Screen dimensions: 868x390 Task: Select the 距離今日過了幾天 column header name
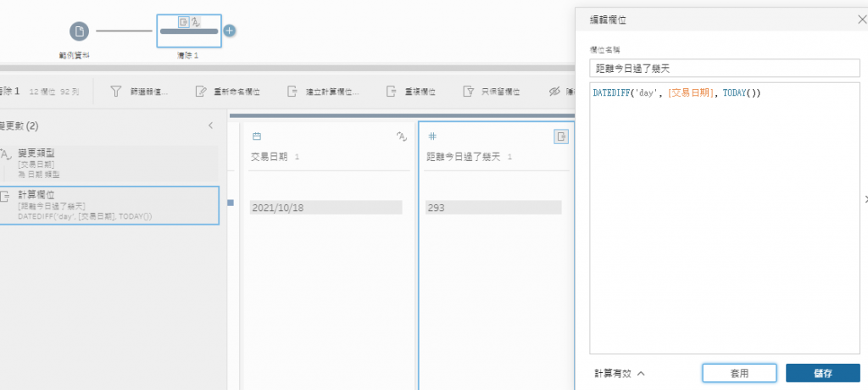pos(464,157)
